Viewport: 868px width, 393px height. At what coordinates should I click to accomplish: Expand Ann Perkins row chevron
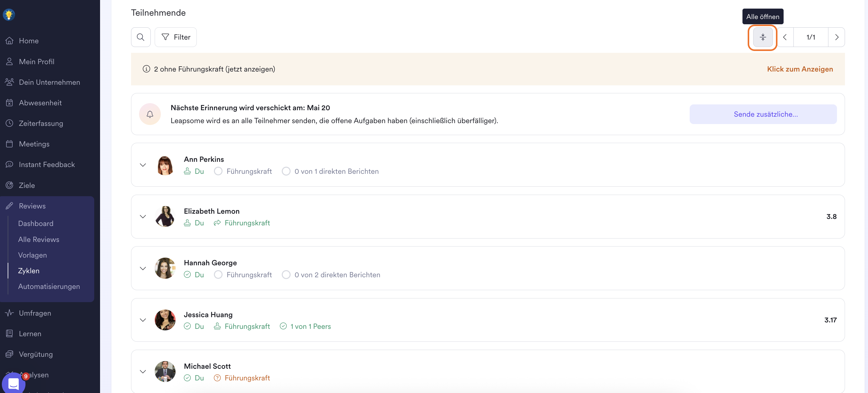click(143, 165)
